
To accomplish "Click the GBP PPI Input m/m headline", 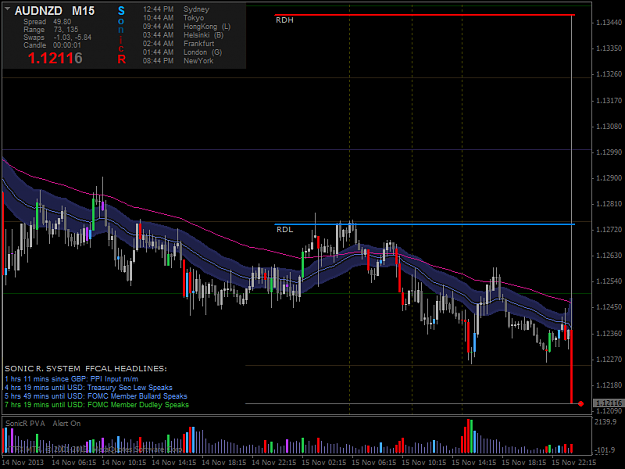I will coord(72,379).
